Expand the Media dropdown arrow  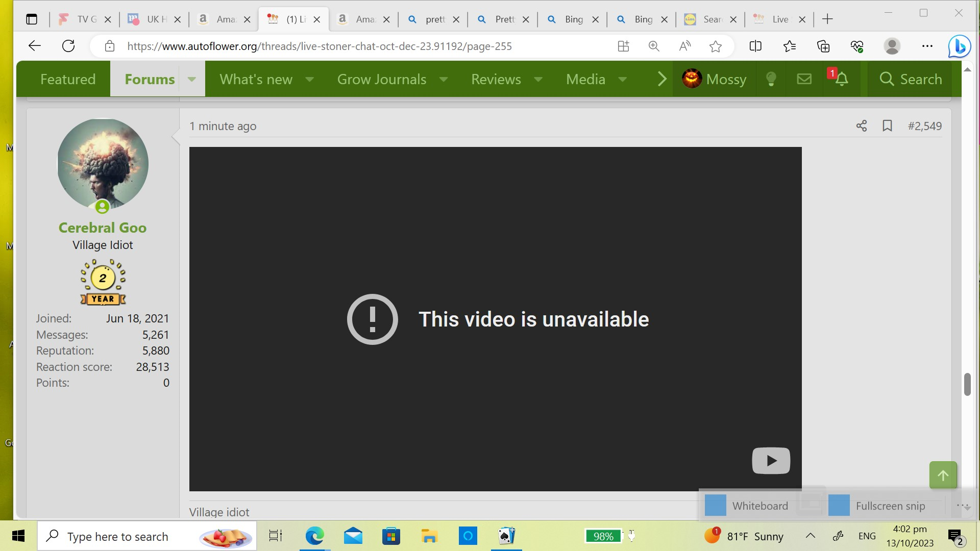click(x=622, y=79)
